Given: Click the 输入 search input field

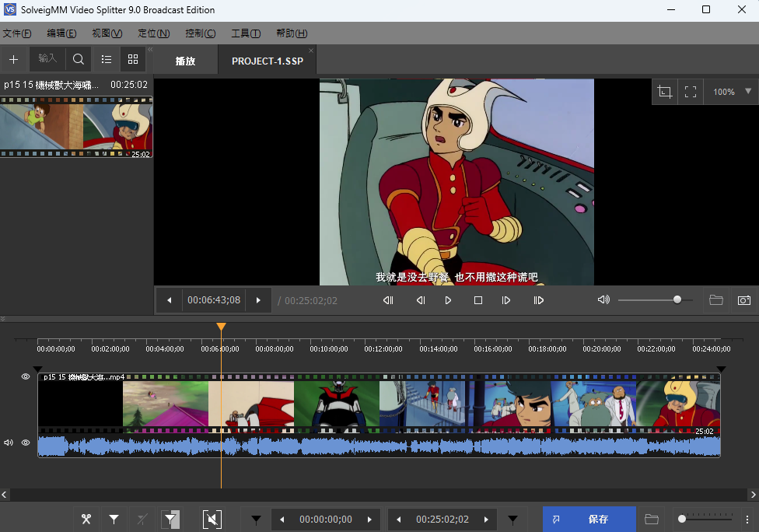Looking at the screenshot, I should pyautogui.click(x=47, y=59).
